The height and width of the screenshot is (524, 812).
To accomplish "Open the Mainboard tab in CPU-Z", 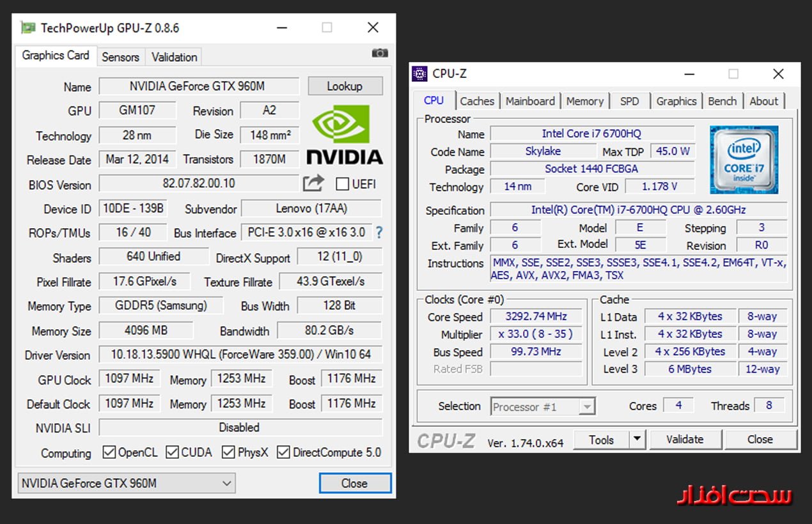I will tap(530, 101).
